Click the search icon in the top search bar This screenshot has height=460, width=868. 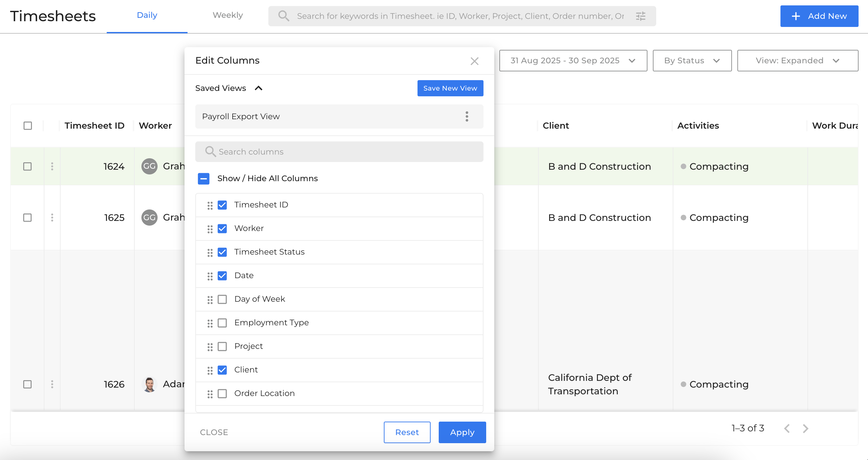point(283,16)
